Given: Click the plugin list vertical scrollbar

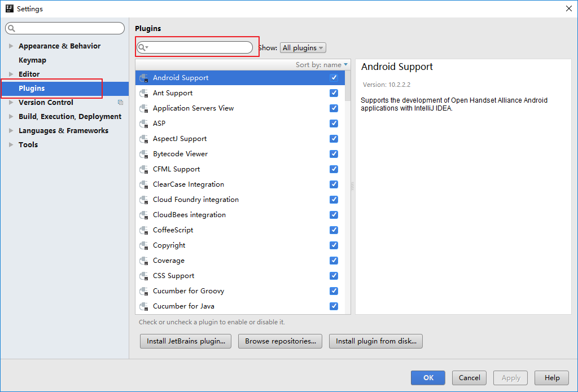Looking at the screenshot, I should (x=348, y=86).
